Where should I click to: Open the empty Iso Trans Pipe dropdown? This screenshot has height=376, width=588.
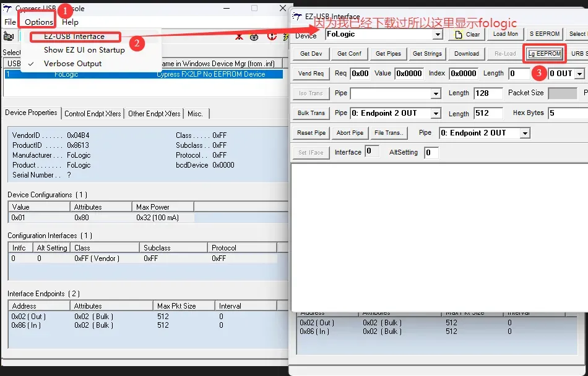(435, 93)
